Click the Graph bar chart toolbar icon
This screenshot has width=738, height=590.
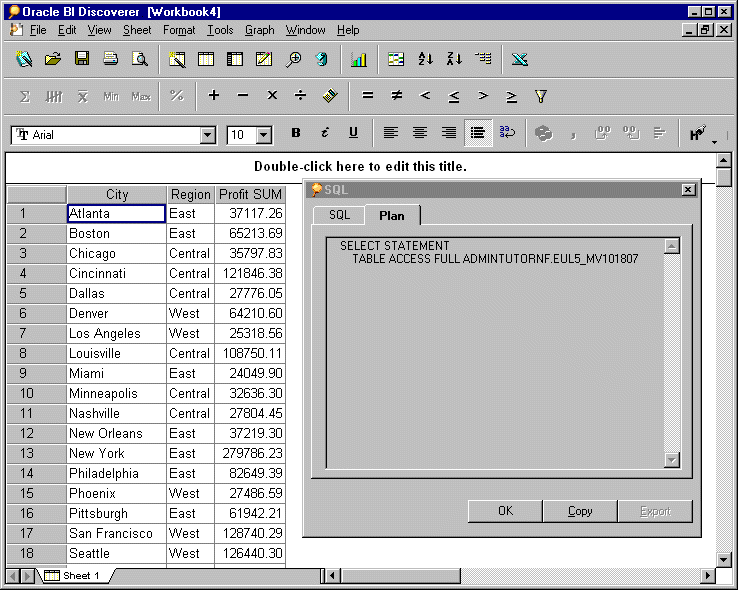pos(359,59)
